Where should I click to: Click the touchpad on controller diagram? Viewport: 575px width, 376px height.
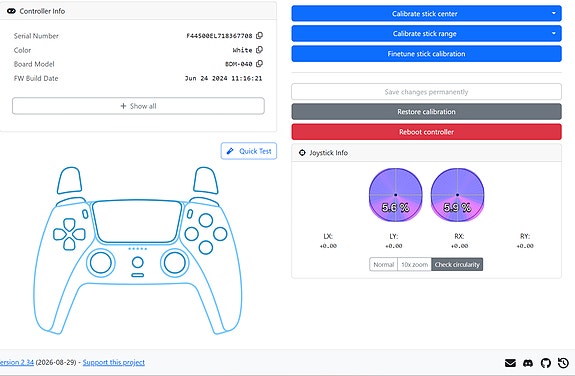tap(137, 221)
